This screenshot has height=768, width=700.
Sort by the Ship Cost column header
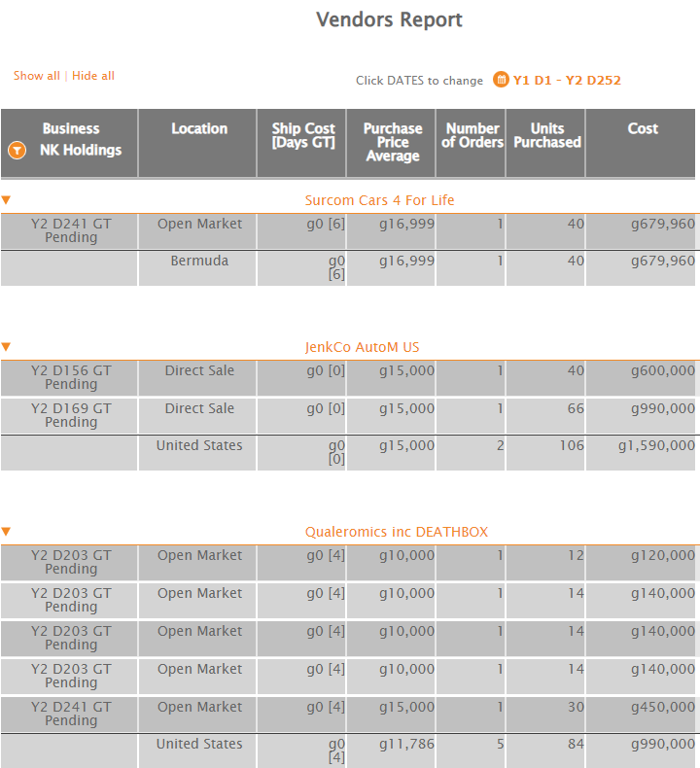pos(303,135)
